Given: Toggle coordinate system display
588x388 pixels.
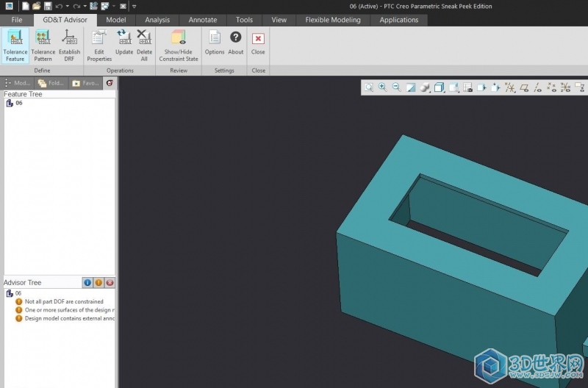Looking at the screenshot, I should tap(565, 87).
